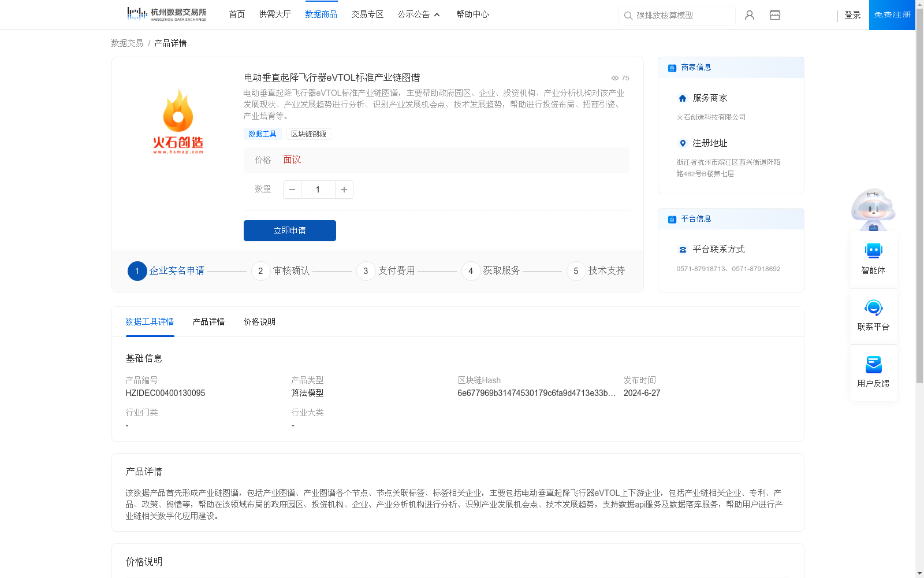Click step 1 企业实名申请
This screenshot has height=578, width=924.
tap(166, 271)
